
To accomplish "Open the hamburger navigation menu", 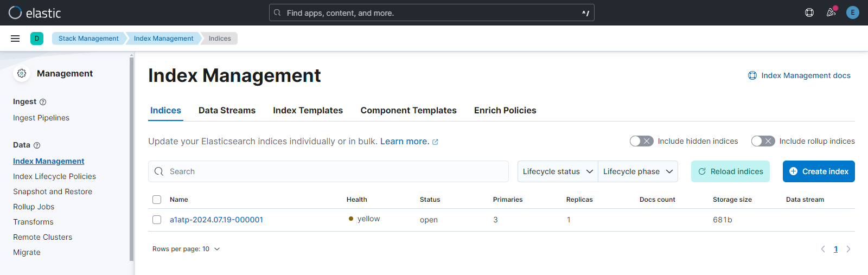I will (15, 39).
